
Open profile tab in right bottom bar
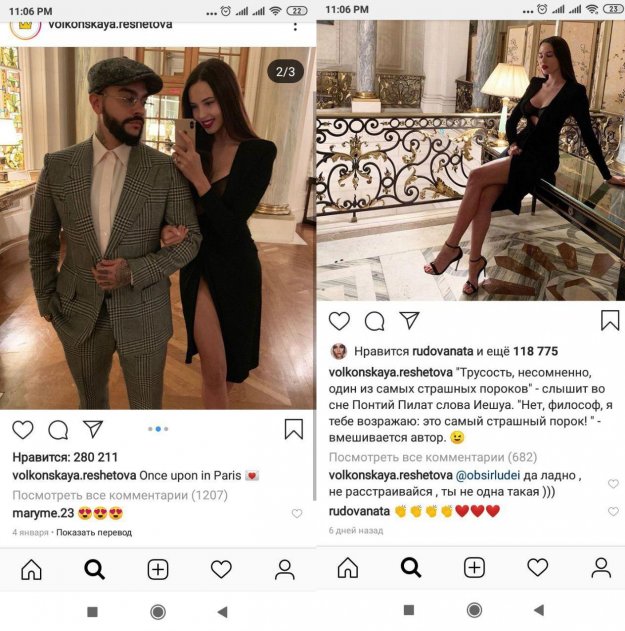tap(600, 568)
